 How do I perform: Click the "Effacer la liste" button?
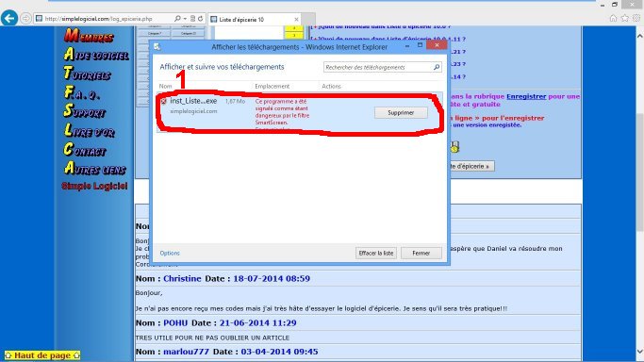click(x=376, y=254)
